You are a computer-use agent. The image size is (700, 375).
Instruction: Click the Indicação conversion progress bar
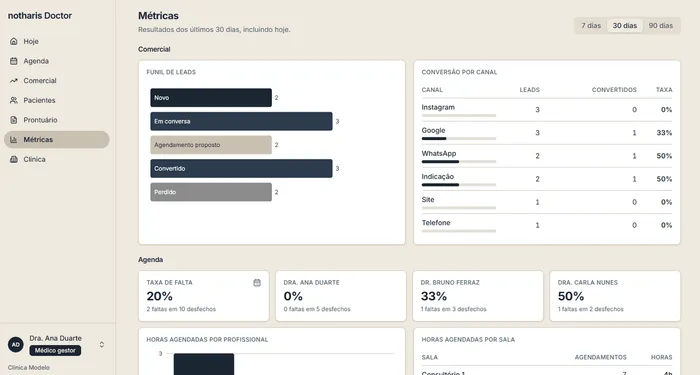[x=458, y=185]
